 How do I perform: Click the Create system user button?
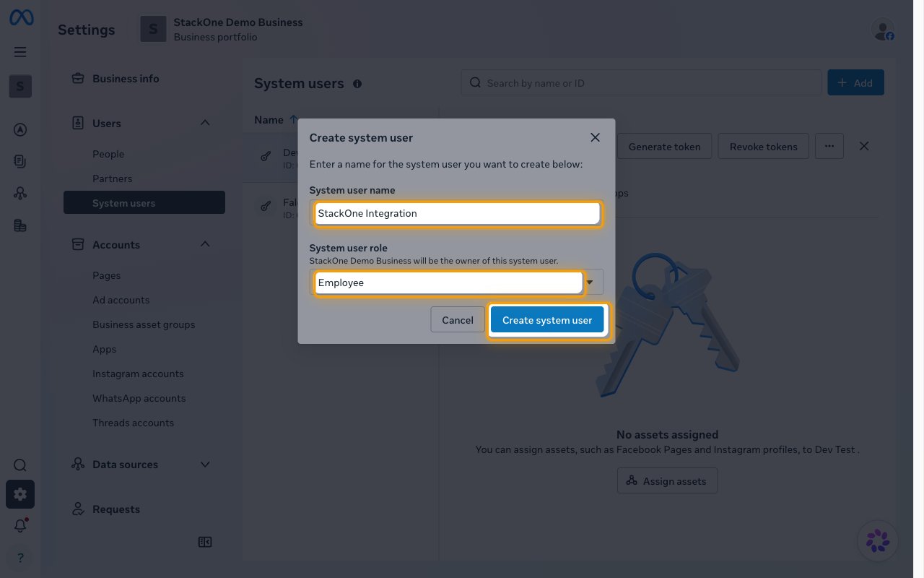coord(547,320)
